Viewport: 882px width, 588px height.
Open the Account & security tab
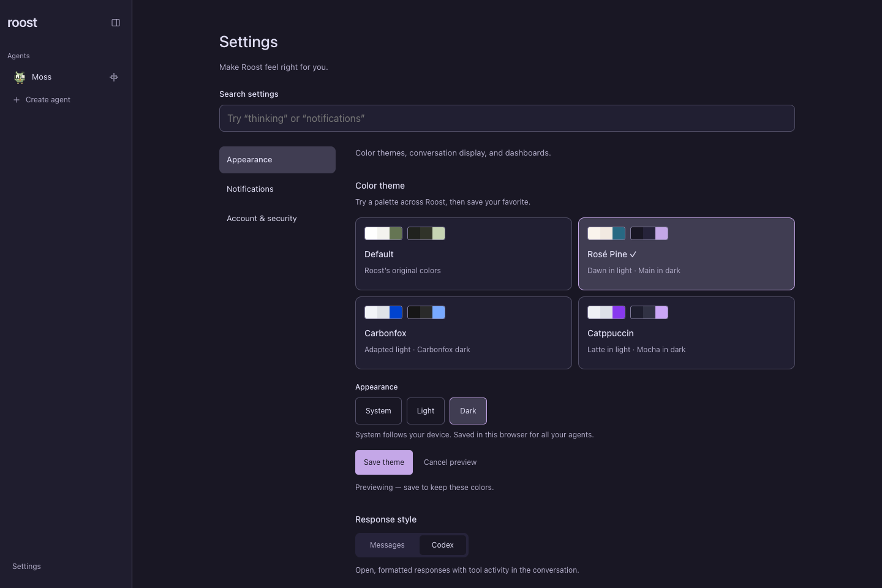click(x=277, y=219)
